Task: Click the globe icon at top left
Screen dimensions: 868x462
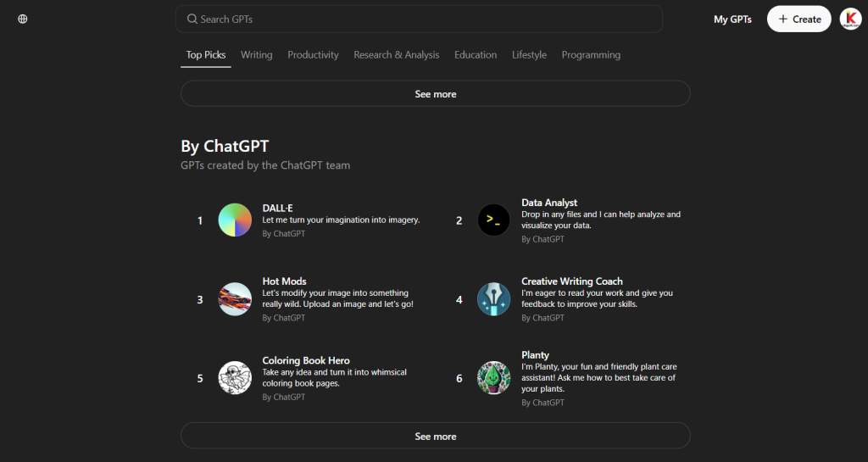Action: pos(23,19)
